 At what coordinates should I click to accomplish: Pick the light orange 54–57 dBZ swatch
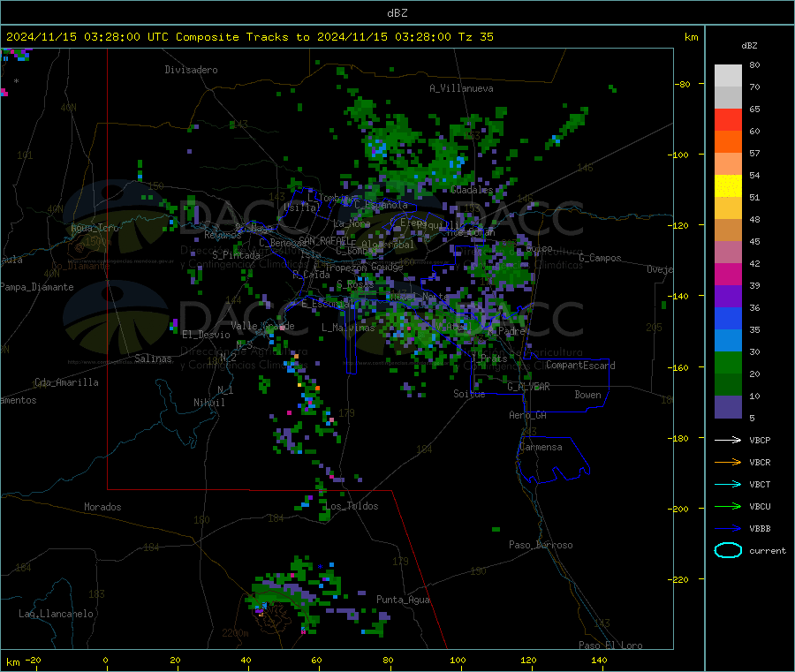[x=728, y=163]
